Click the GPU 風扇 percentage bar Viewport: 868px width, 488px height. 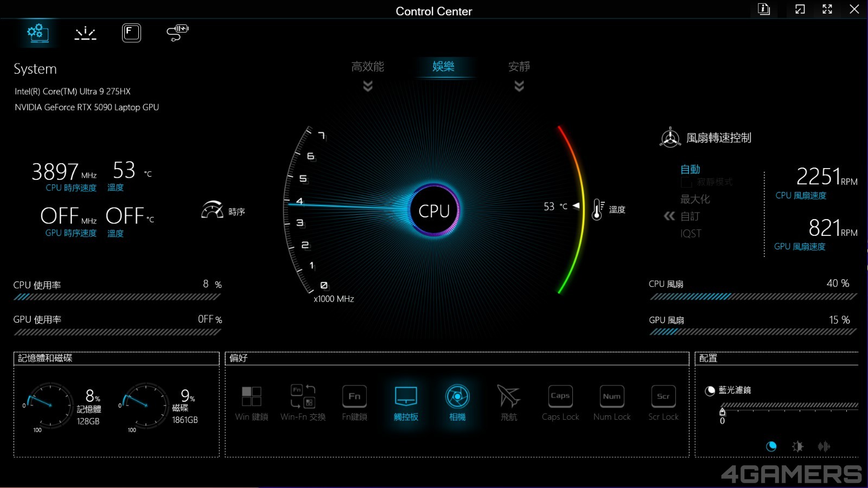(x=753, y=332)
